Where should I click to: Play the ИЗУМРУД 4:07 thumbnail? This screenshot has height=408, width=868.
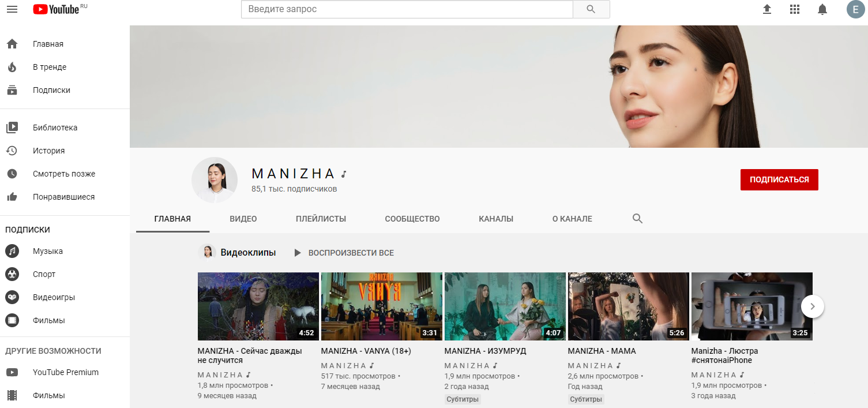tap(505, 306)
